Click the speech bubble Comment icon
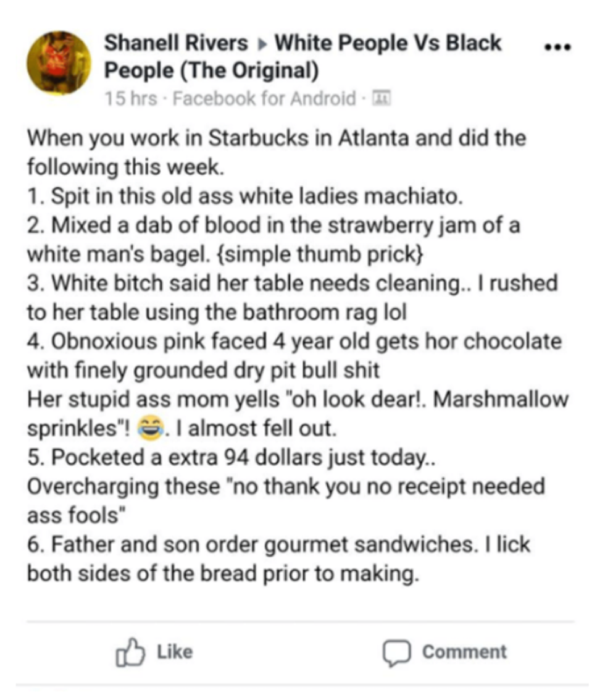 coord(396,654)
